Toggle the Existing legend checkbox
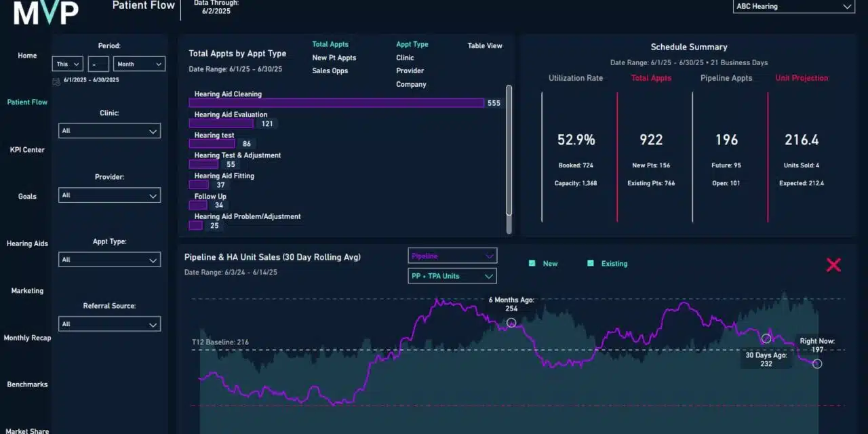 tap(591, 263)
